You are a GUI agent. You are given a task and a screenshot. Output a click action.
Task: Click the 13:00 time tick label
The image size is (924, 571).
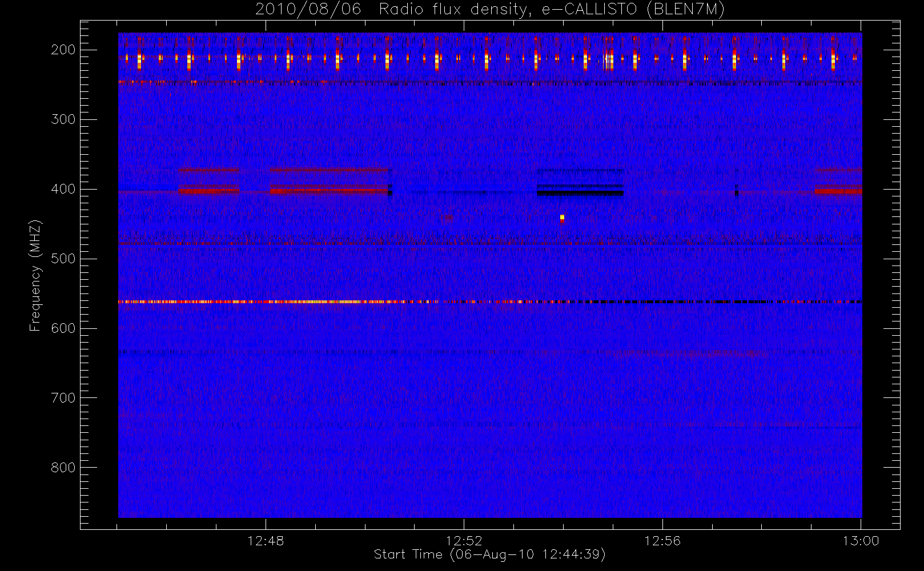861,541
